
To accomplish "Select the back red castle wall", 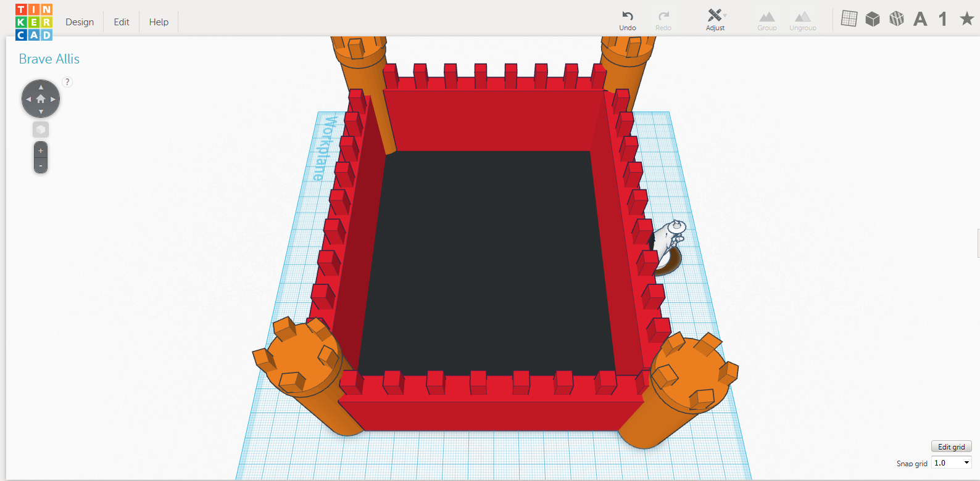I will pos(494,120).
